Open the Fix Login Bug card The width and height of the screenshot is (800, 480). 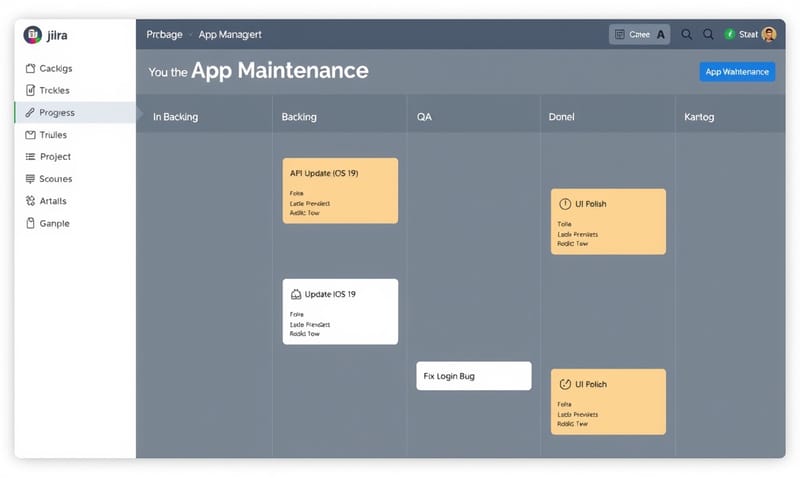point(473,376)
